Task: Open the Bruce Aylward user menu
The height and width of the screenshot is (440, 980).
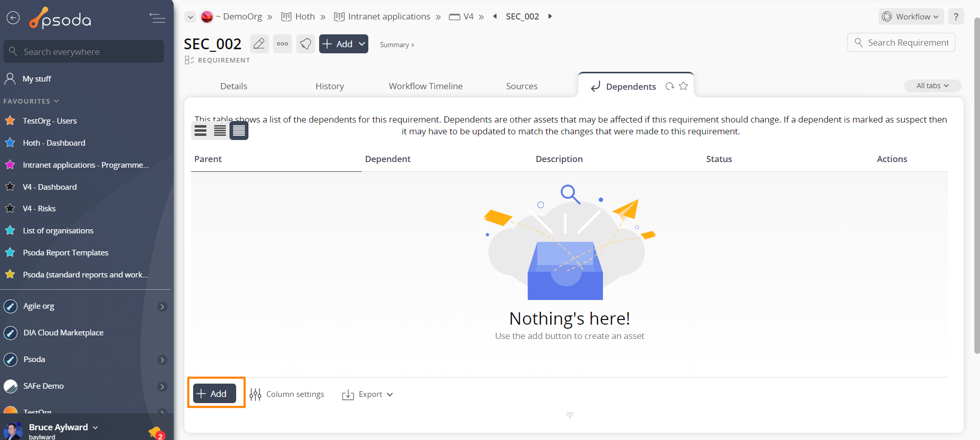Action: [64, 427]
